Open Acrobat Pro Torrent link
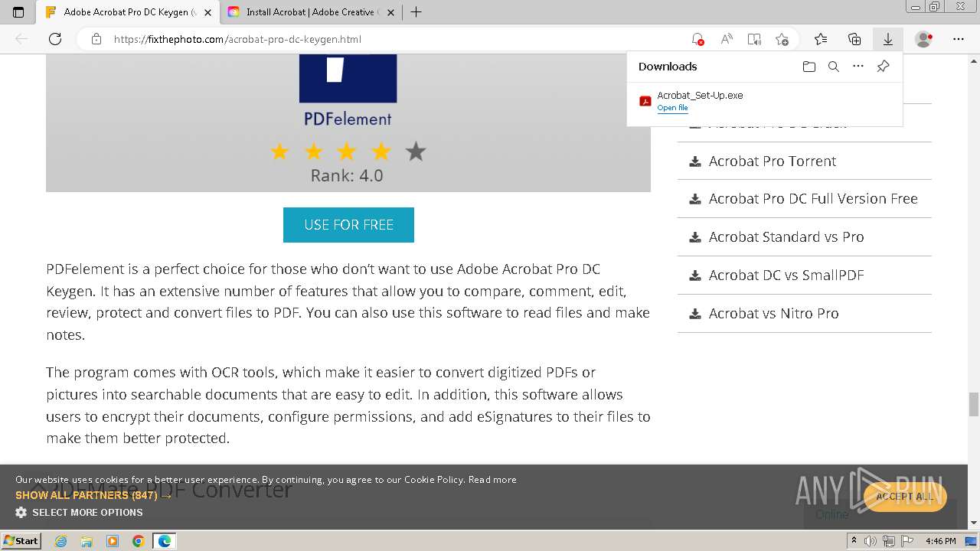The width and height of the screenshot is (980, 551). (x=773, y=161)
